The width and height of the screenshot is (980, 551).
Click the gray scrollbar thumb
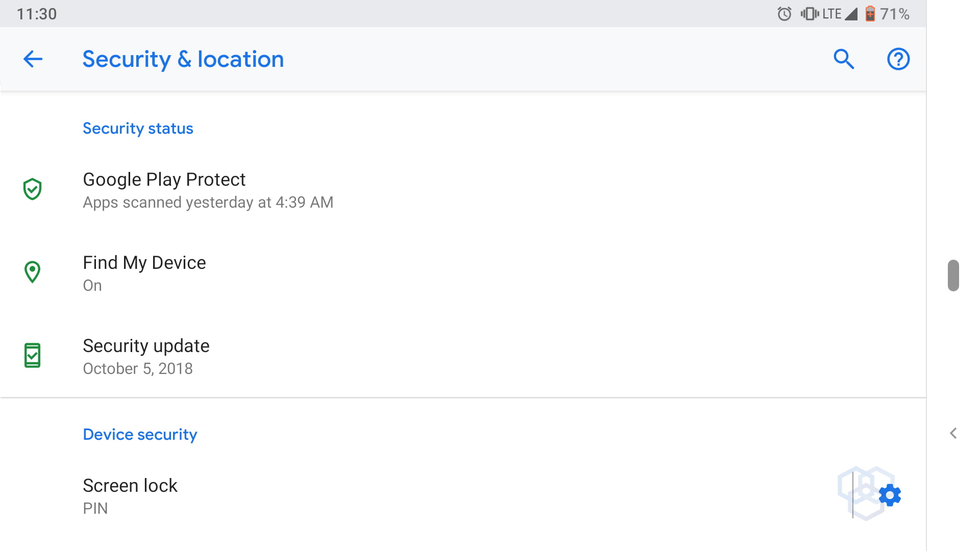pyautogui.click(x=953, y=275)
